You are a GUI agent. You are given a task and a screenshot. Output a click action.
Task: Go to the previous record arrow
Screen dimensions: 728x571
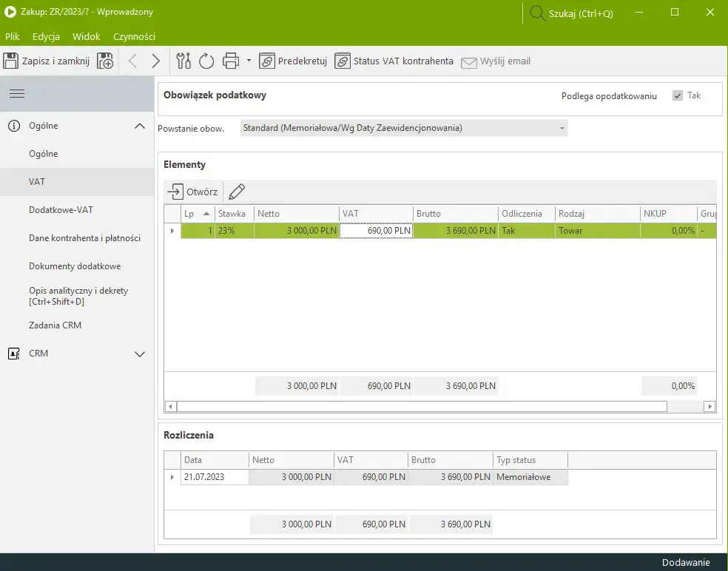133,61
